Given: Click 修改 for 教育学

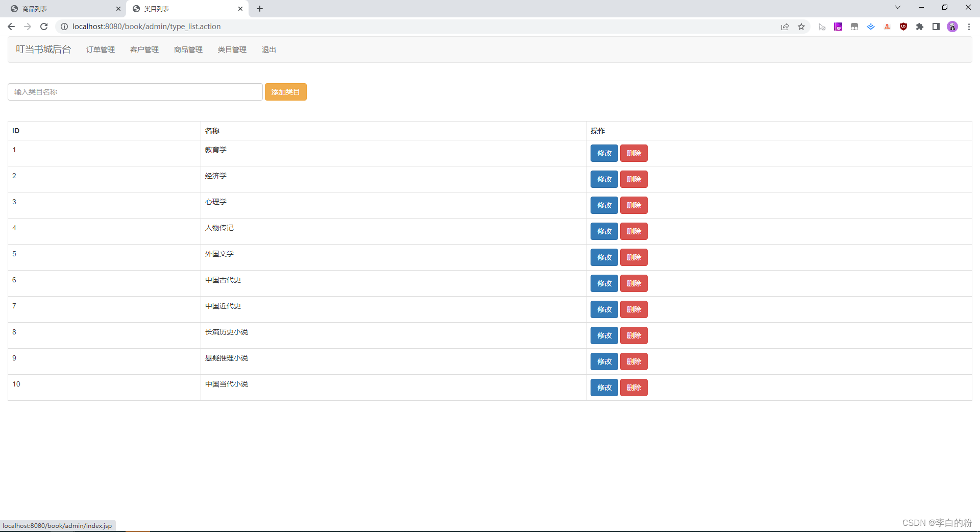Looking at the screenshot, I should pos(604,153).
